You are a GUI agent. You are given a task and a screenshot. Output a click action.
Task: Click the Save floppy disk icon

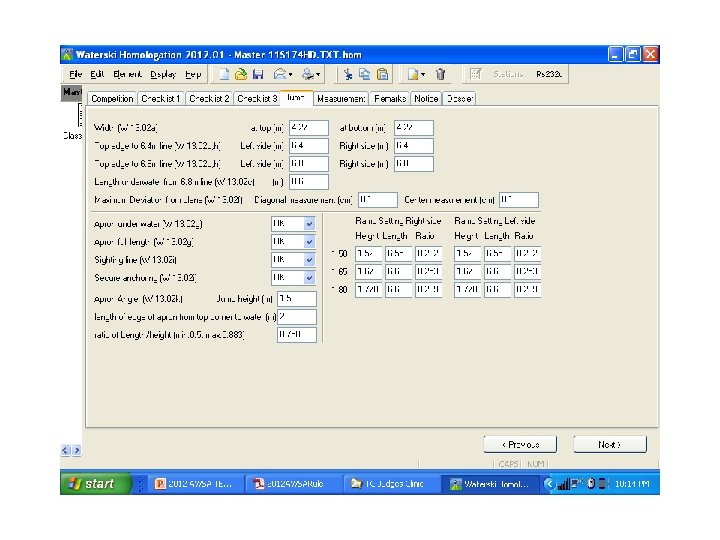[258, 74]
